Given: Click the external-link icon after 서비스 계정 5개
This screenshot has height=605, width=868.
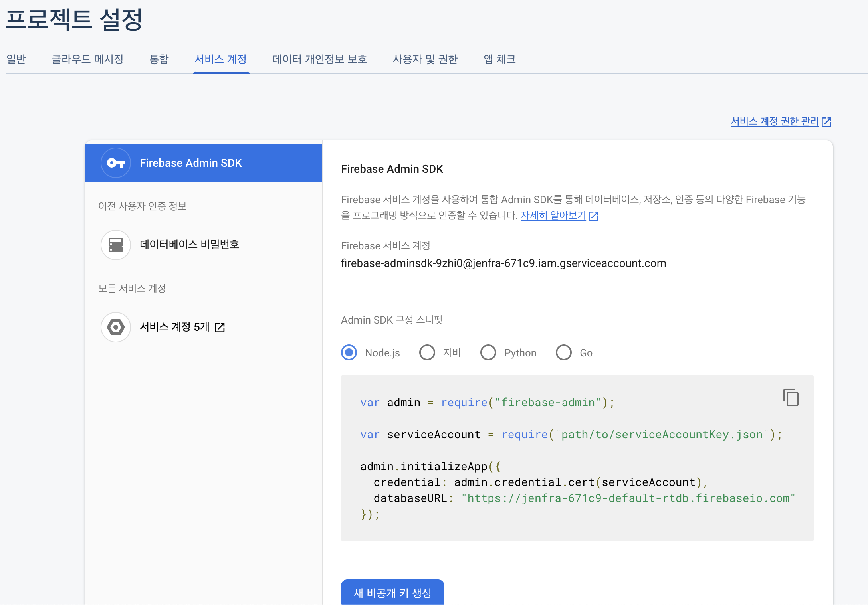Looking at the screenshot, I should 220,328.
